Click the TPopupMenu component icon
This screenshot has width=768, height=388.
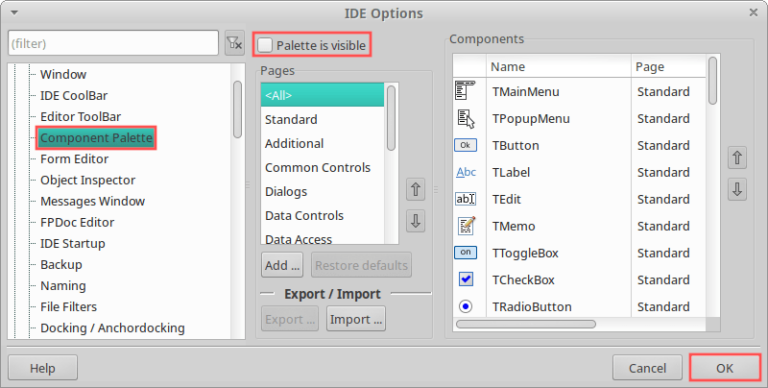465,119
